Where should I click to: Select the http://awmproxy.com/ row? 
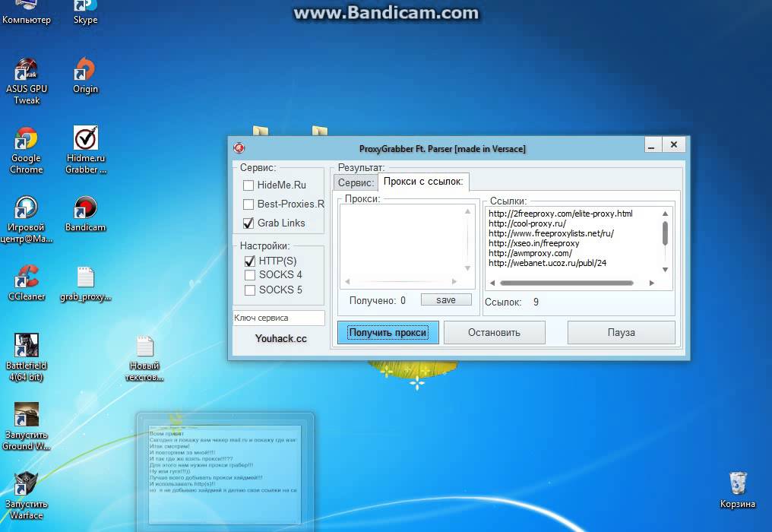pyautogui.click(x=530, y=252)
